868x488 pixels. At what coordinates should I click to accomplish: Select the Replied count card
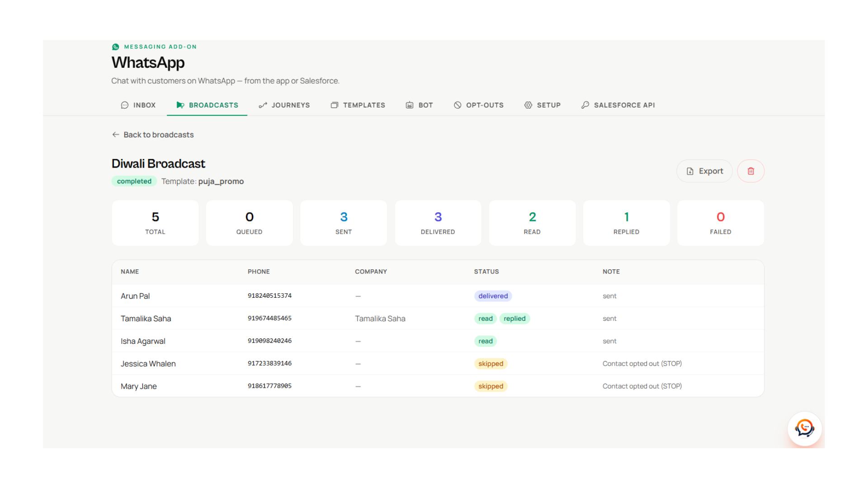click(627, 223)
